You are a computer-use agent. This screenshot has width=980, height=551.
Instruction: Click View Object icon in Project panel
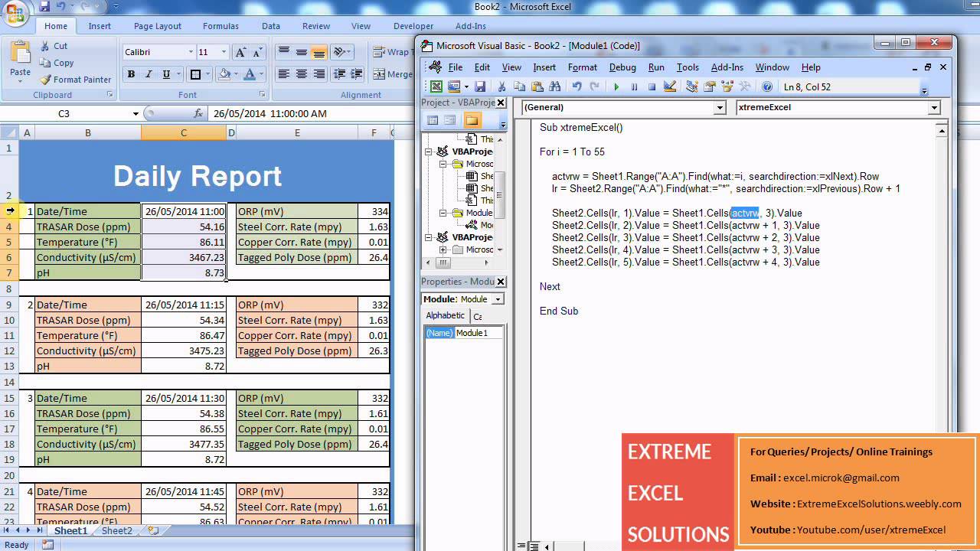click(450, 121)
